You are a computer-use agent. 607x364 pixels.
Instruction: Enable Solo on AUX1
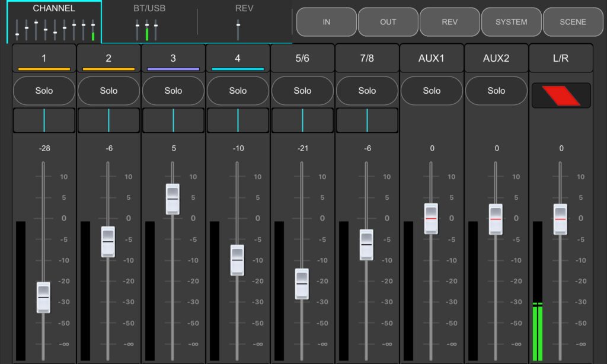(432, 90)
